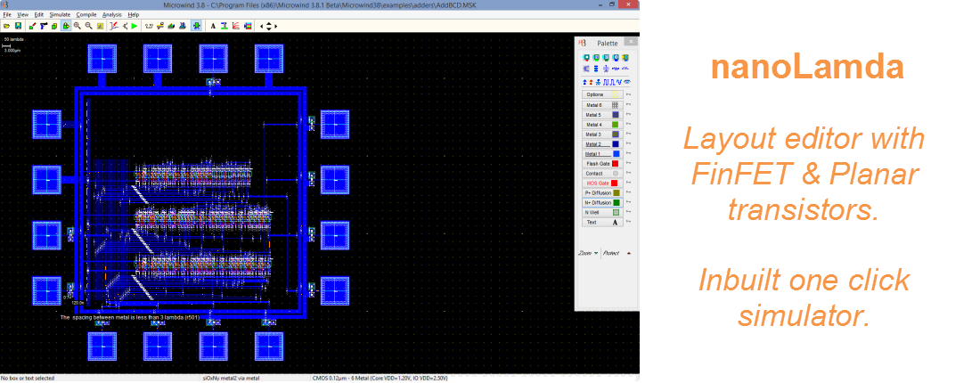The image size is (980, 383).
Task: Collapse the Protect section red arrow in the Palette
Action: (629, 253)
